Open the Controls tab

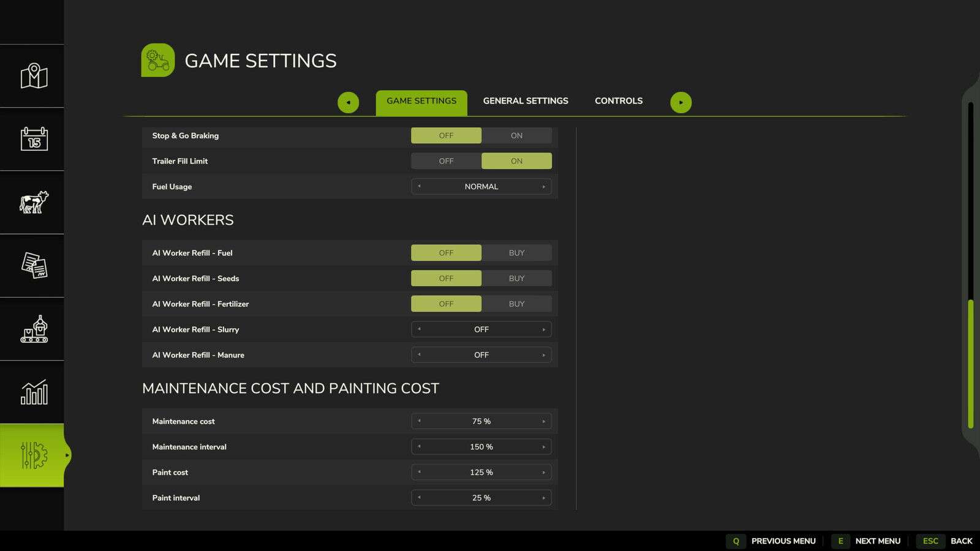(618, 100)
